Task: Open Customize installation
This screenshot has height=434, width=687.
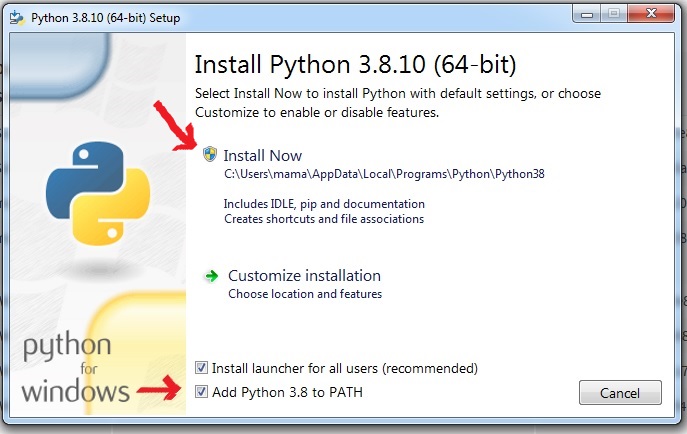Action: 304,275
